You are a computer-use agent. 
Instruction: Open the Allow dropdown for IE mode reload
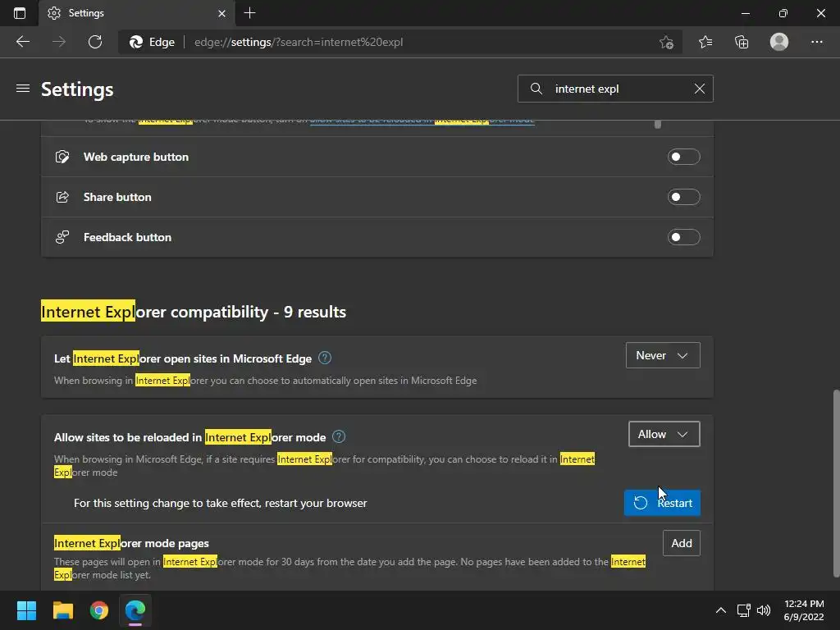664,434
